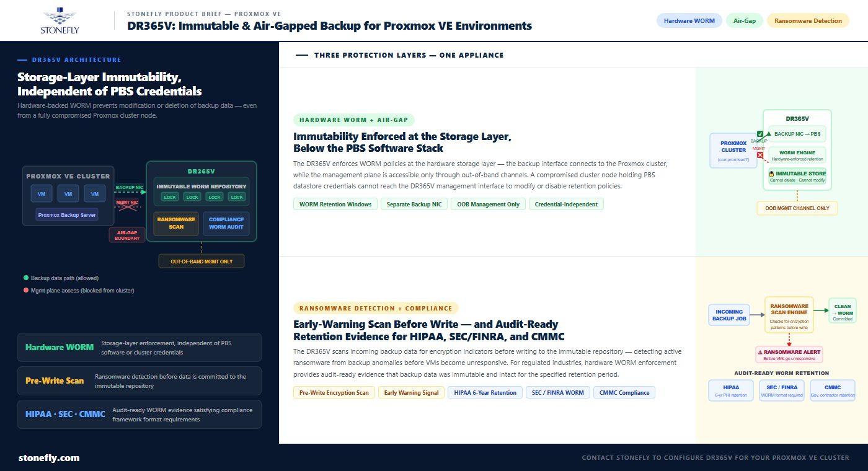Click the BACKUP NIC → PBS box
The image size is (868, 471).
pos(797,133)
